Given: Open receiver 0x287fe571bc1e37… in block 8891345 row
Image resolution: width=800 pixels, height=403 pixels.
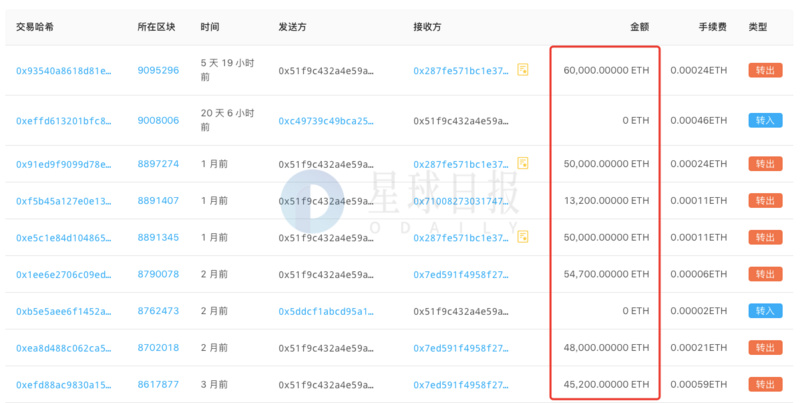Looking at the screenshot, I should tap(461, 238).
